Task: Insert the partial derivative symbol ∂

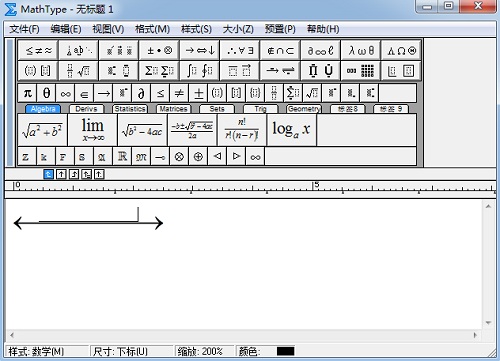Action: tap(141, 93)
